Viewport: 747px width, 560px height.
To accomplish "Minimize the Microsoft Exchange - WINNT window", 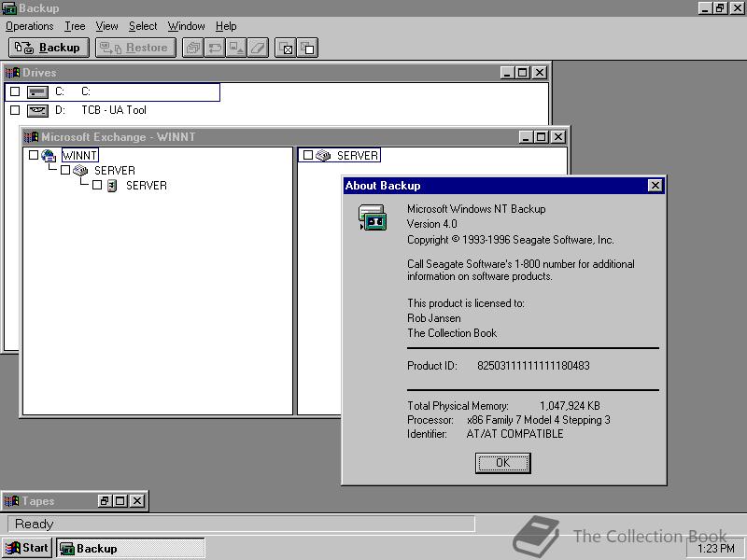I will click(x=526, y=137).
